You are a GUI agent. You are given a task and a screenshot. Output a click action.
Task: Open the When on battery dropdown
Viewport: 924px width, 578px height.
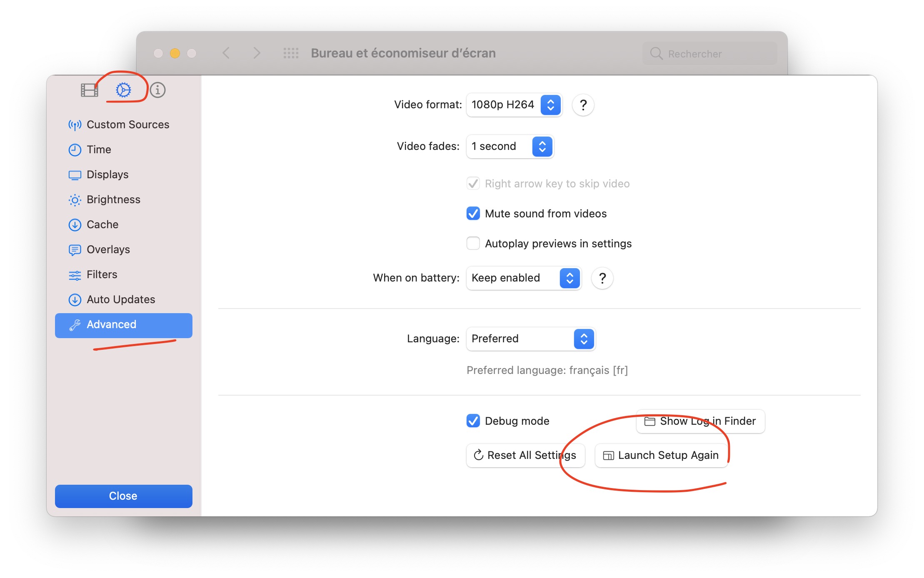tap(524, 278)
